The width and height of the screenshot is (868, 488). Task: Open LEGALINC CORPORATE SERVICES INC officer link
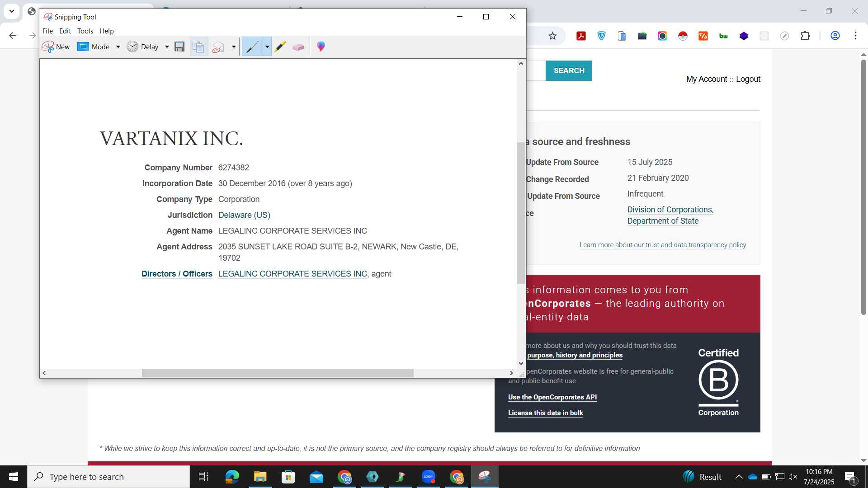[292, 274]
